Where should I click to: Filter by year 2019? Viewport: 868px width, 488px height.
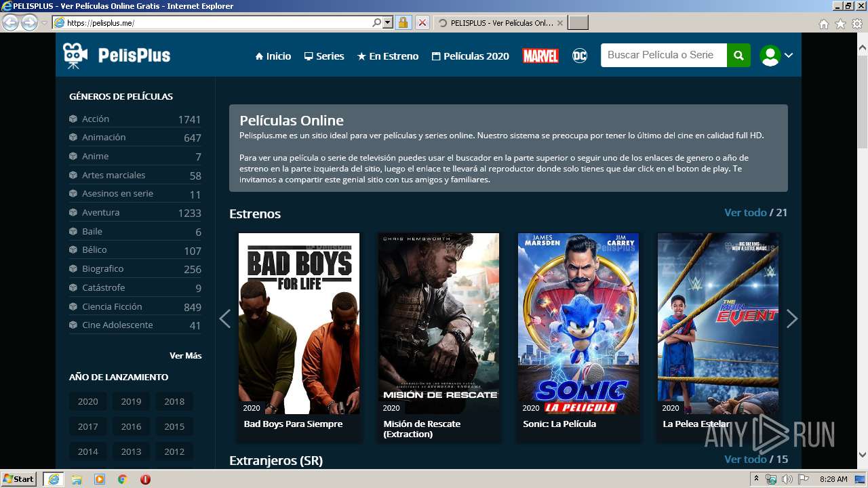pos(131,401)
